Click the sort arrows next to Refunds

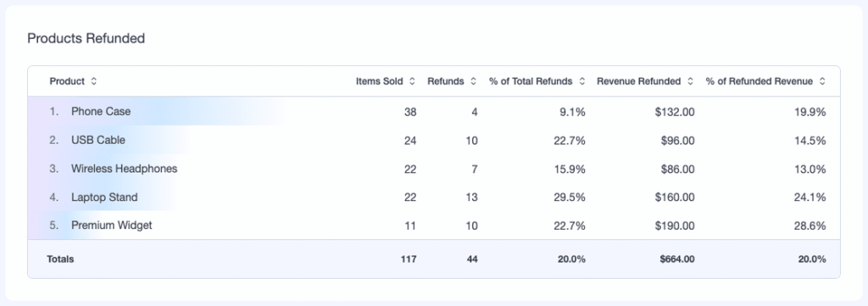pos(473,81)
